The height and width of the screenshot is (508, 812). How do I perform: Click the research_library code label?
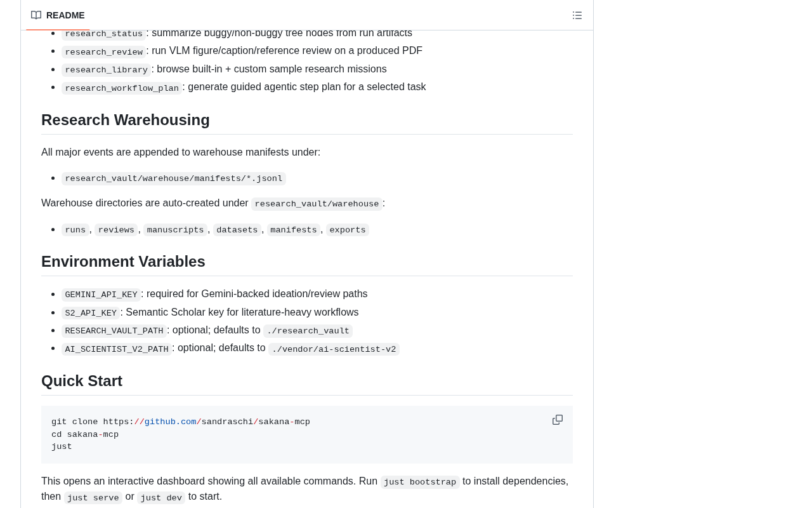click(107, 70)
